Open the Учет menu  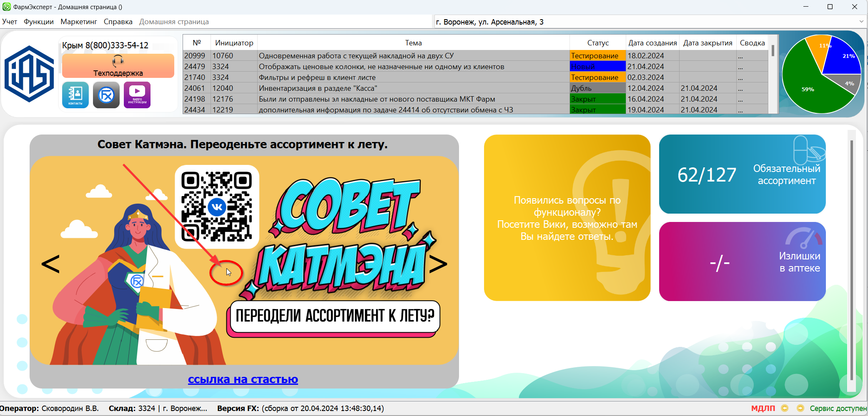point(10,22)
